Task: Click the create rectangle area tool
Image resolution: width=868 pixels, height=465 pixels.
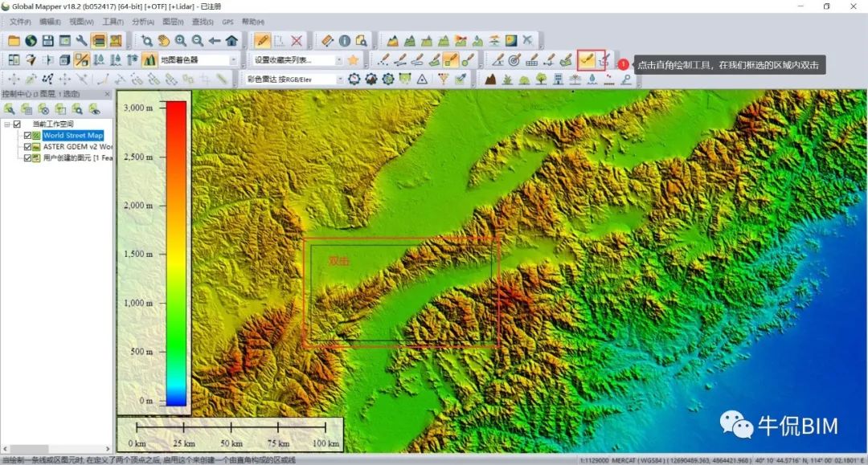Action: click(x=451, y=59)
